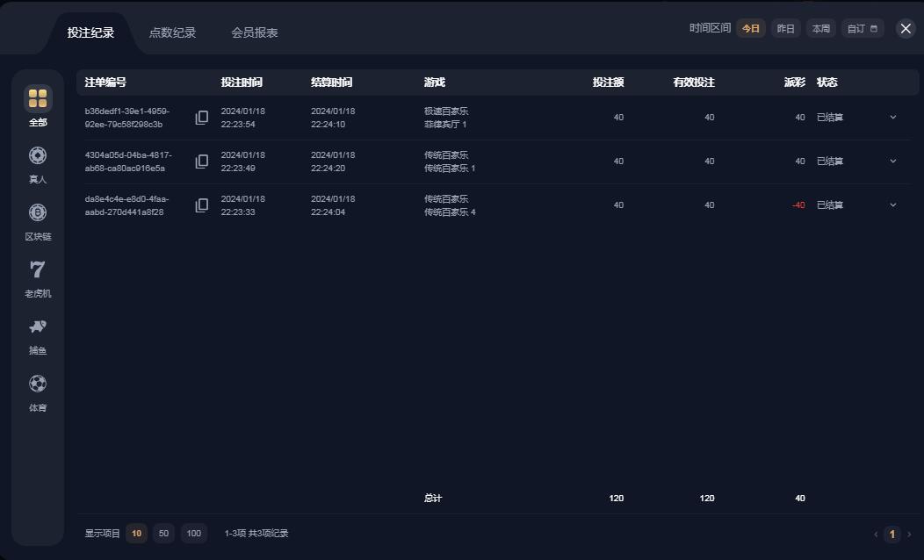924x560 pixels.
Task: Click the 有效投注 column header
Action: (x=694, y=83)
